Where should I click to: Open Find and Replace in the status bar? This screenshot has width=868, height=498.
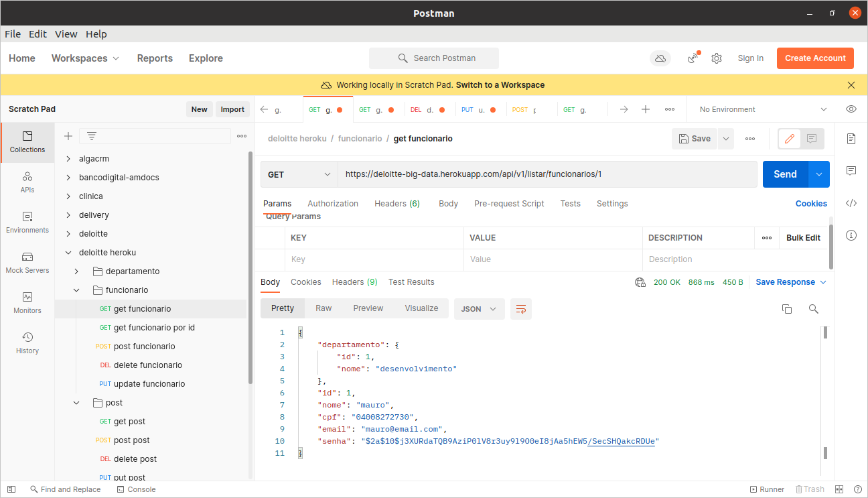pos(65,489)
